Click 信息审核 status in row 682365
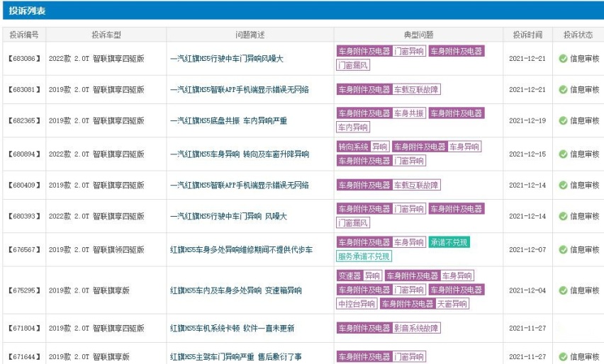 click(585, 120)
